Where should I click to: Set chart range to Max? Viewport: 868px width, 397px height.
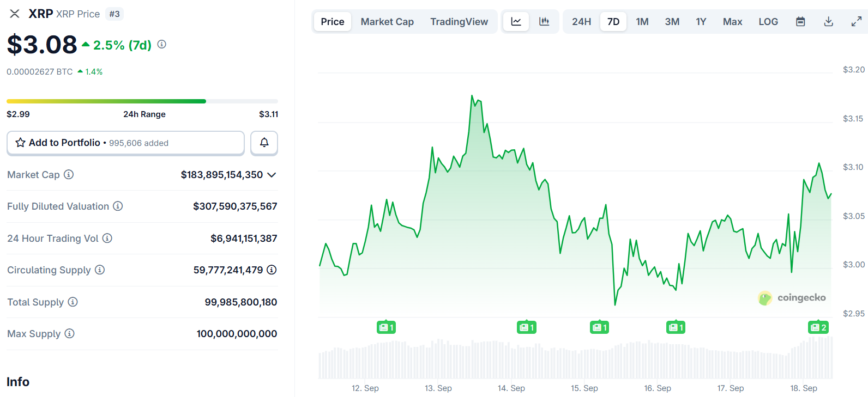733,22
